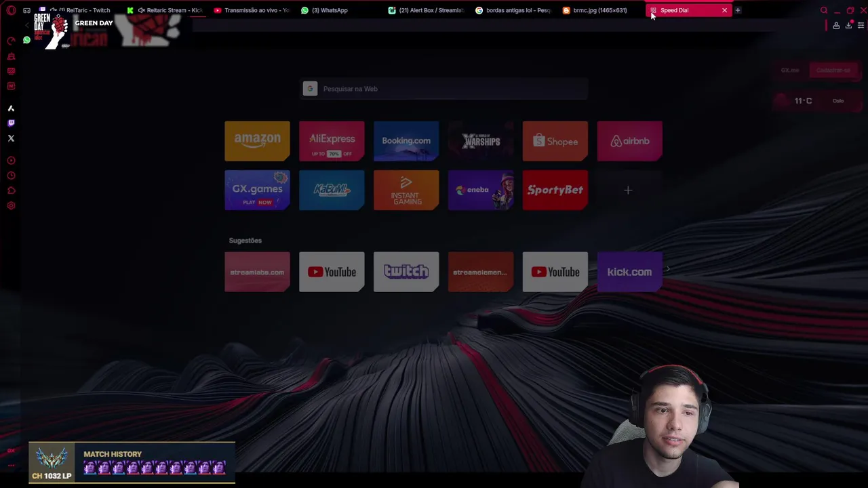Open the Booking.com speed dial tile

point(406,141)
